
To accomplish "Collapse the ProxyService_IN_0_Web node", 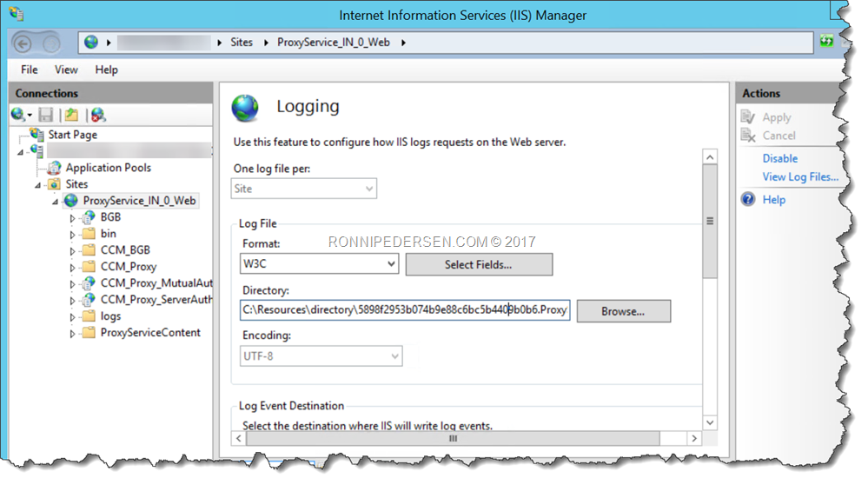I will pyautogui.click(x=55, y=202).
